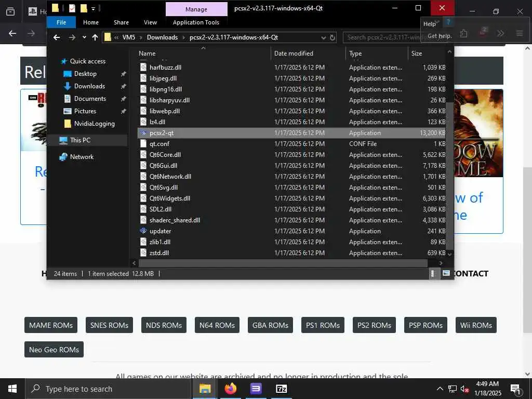Switch to the Home ribbon tab
This screenshot has height=399, width=532.
tap(91, 22)
